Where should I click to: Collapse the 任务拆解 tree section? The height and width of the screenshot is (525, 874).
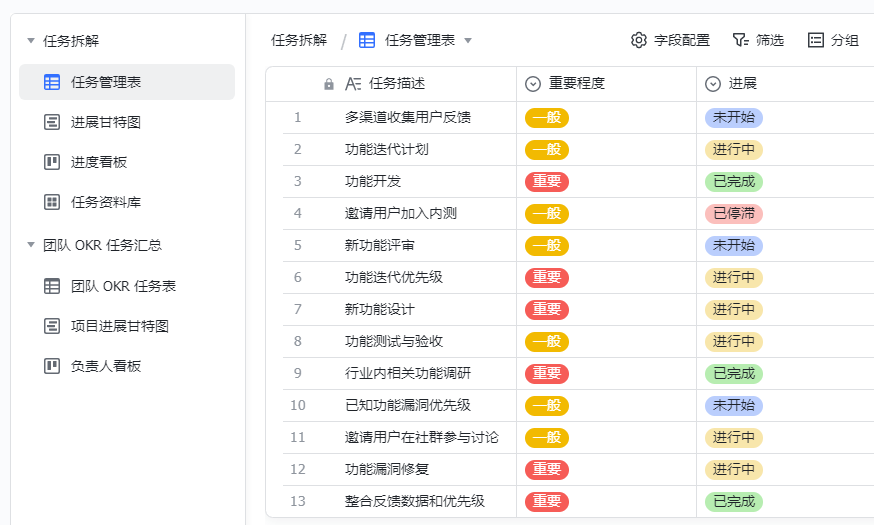(x=31, y=41)
